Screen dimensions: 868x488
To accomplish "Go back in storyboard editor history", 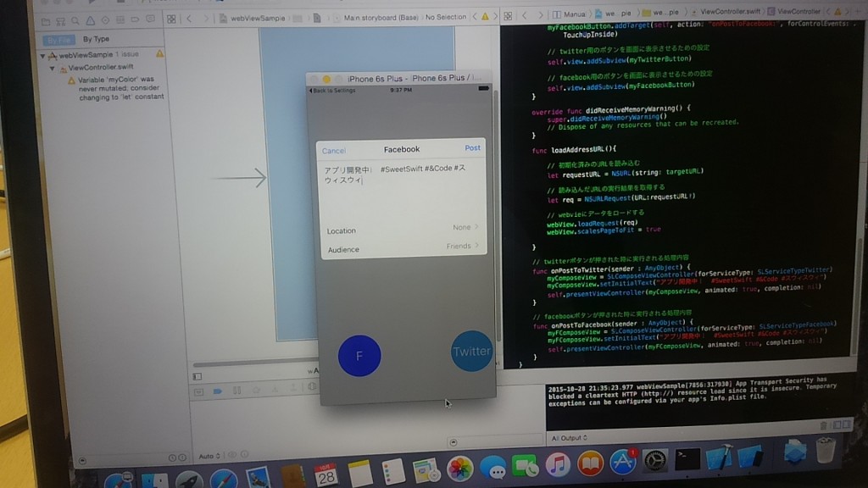I will point(189,19).
